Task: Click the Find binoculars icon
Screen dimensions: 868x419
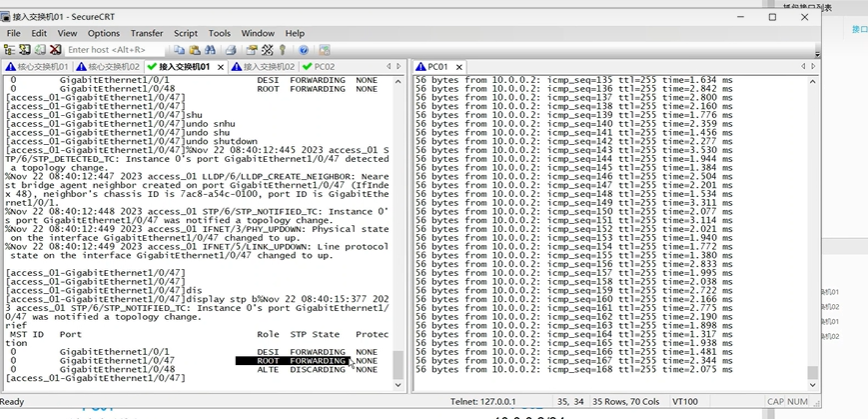Action: [209, 50]
